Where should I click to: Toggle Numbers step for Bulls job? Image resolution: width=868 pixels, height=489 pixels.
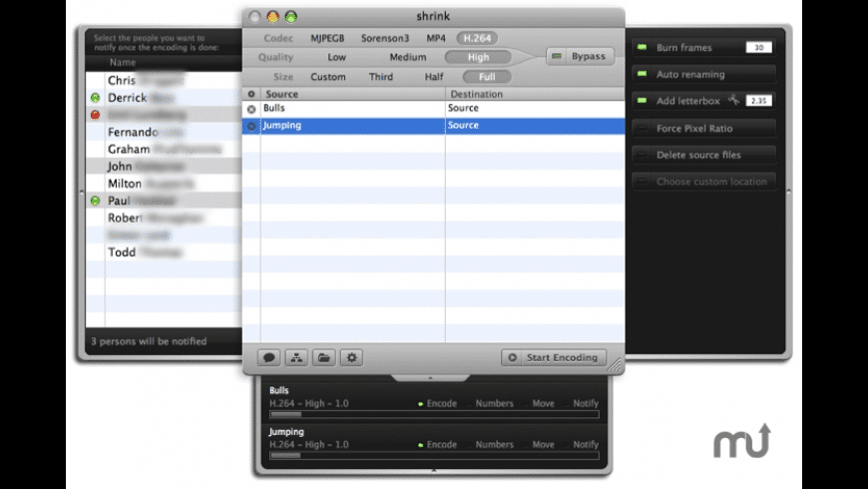coord(491,404)
